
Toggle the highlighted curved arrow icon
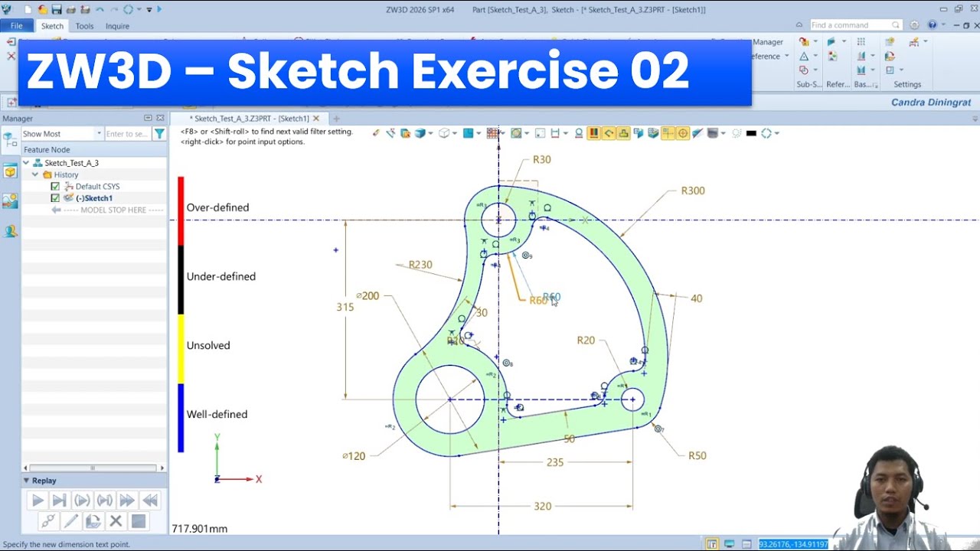[x=609, y=133]
